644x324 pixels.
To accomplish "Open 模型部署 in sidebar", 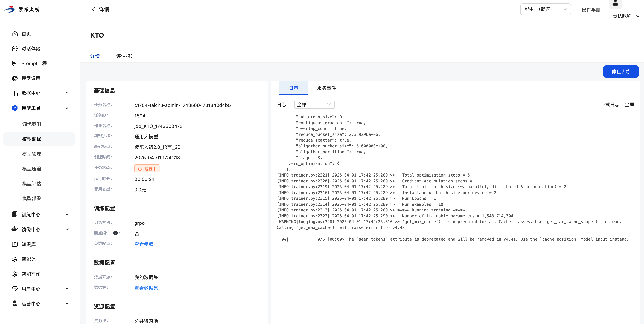I will [32, 199].
